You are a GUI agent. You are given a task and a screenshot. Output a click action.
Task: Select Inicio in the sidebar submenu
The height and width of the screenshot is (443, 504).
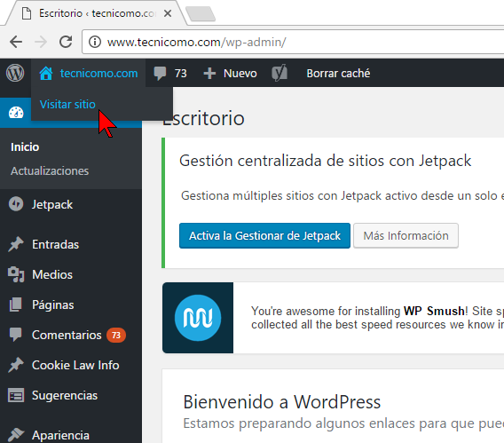pyautogui.click(x=25, y=146)
